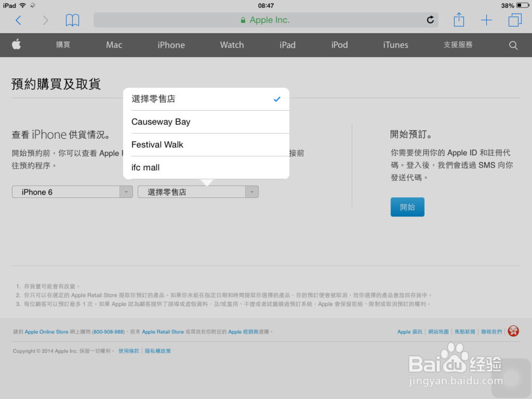The image size is (532, 399).
Task: Tap the 查看 iPhone 供貨情況。 heading
Action: (61, 135)
